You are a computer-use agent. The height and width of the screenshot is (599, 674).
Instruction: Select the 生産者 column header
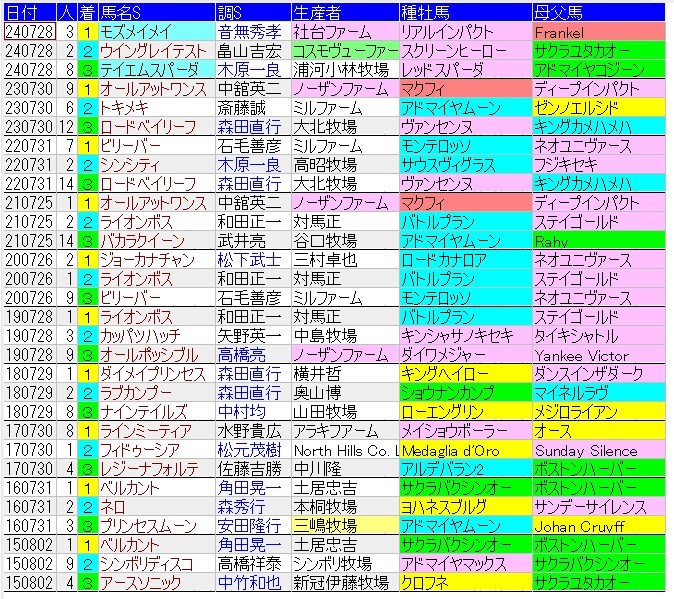click(x=345, y=13)
